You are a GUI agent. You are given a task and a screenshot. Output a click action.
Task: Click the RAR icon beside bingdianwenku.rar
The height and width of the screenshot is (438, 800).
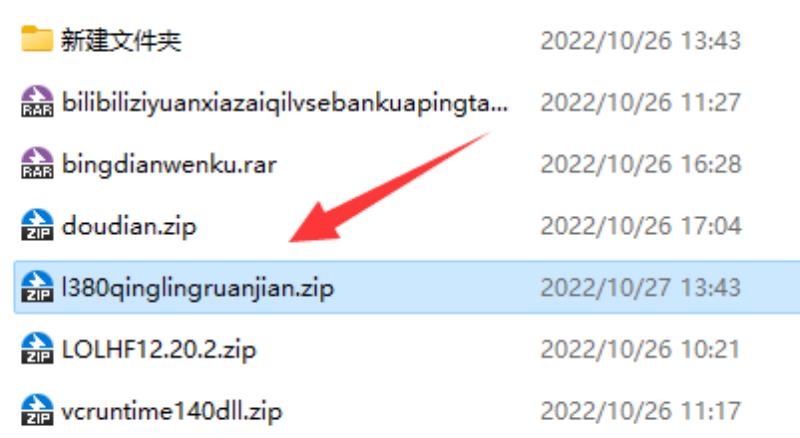point(37,163)
